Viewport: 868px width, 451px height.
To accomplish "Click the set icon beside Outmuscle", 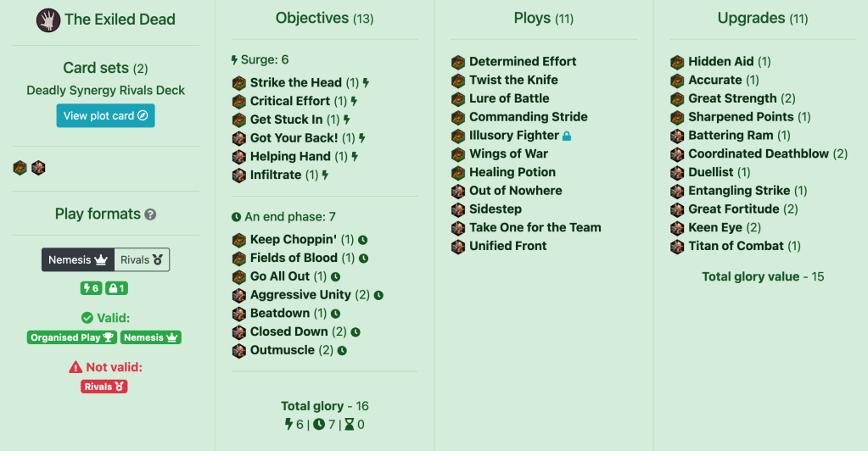I will click(238, 350).
